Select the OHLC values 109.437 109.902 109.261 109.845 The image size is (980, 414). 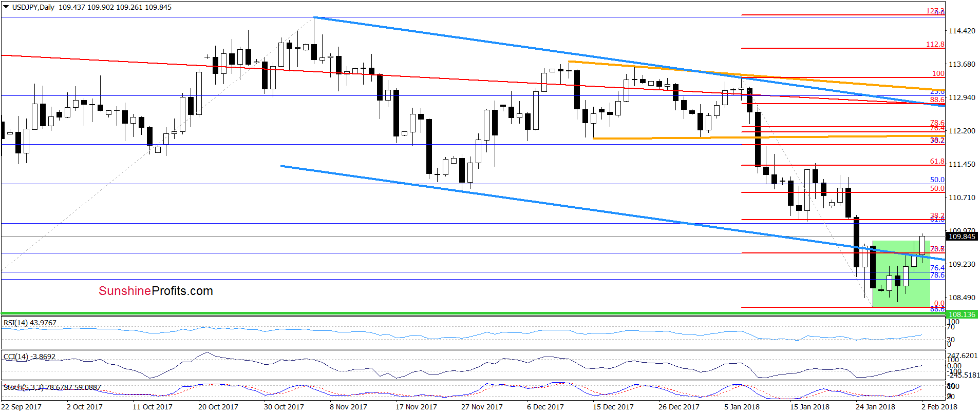(x=115, y=7)
